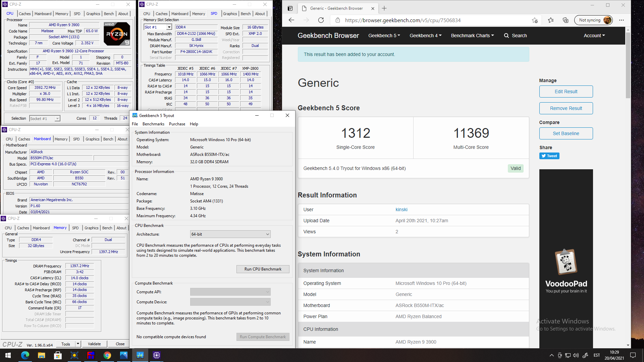Launch Google Chrome from taskbar
The width and height of the screenshot is (644, 362).
107,355
